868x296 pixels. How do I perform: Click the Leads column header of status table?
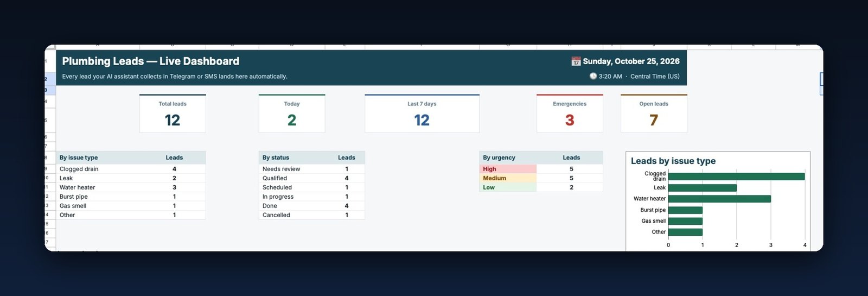[347, 158]
